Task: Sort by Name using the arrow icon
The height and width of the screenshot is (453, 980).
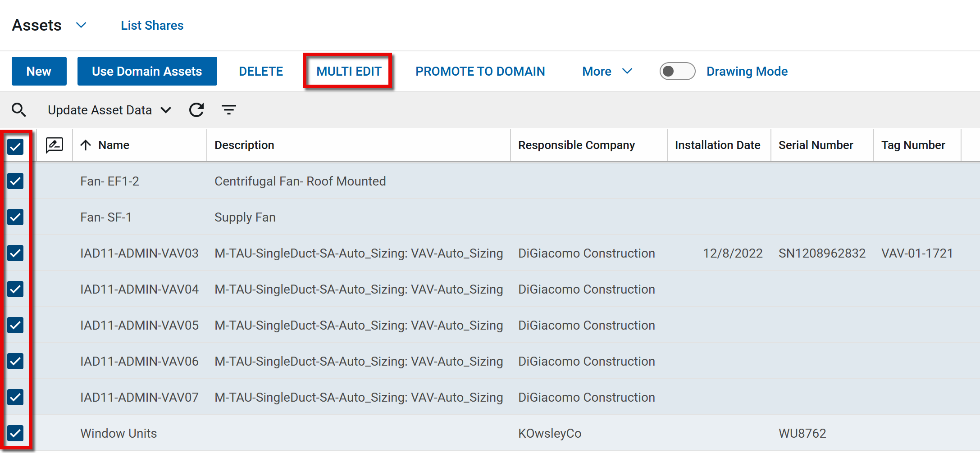Action: tap(86, 145)
